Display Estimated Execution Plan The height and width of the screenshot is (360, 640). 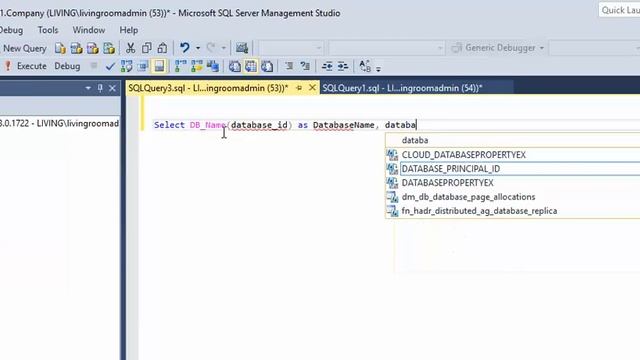(x=127, y=66)
